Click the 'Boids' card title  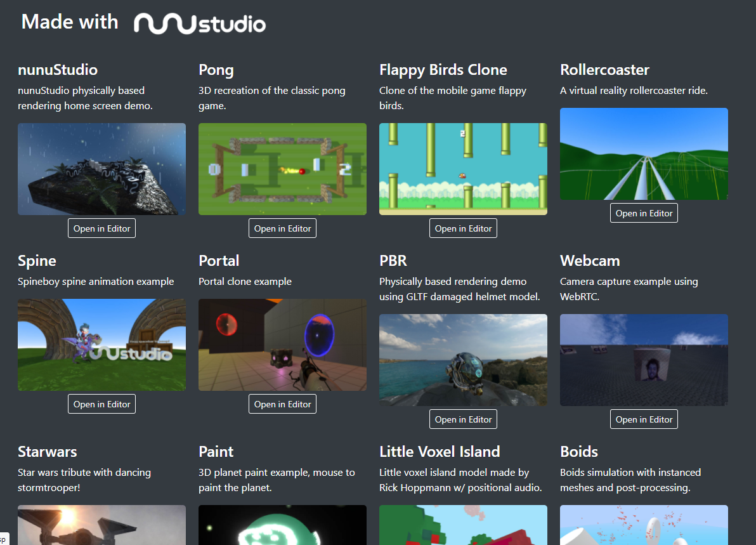click(x=579, y=452)
